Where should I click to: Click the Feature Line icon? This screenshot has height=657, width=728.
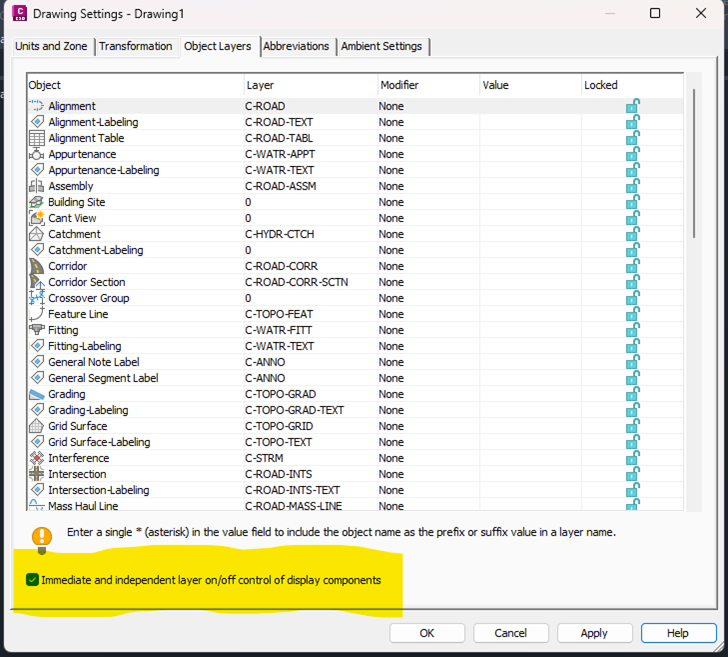pyautogui.click(x=36, y=314)
